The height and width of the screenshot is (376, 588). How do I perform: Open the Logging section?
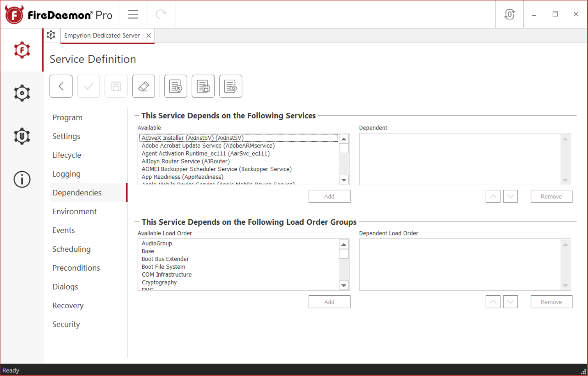pos(66,174)
